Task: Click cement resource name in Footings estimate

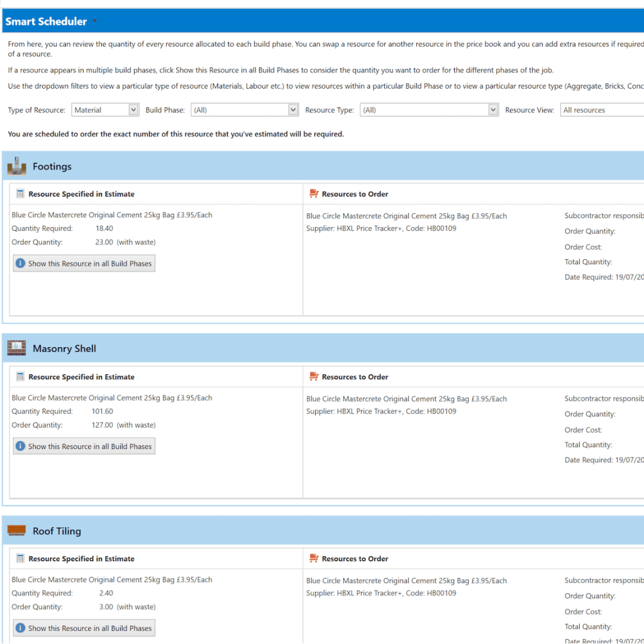Action: (x=112, y=215)
